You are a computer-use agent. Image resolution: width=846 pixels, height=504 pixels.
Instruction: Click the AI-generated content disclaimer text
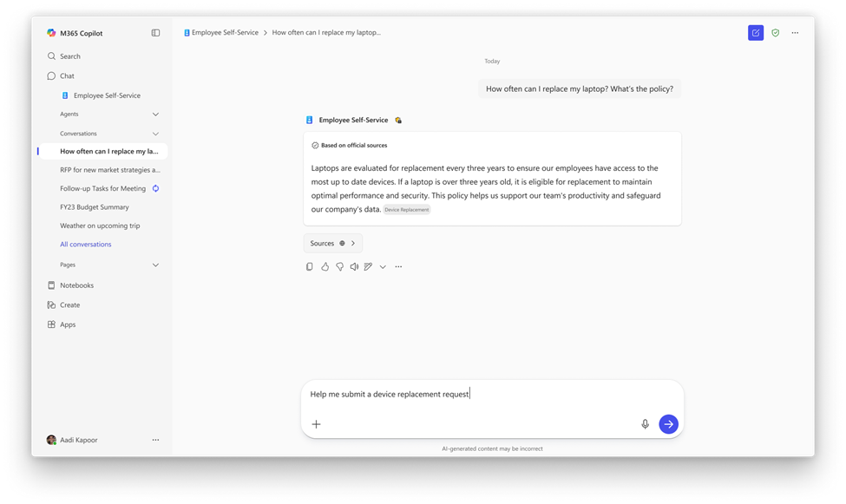[x=492, y=449]
